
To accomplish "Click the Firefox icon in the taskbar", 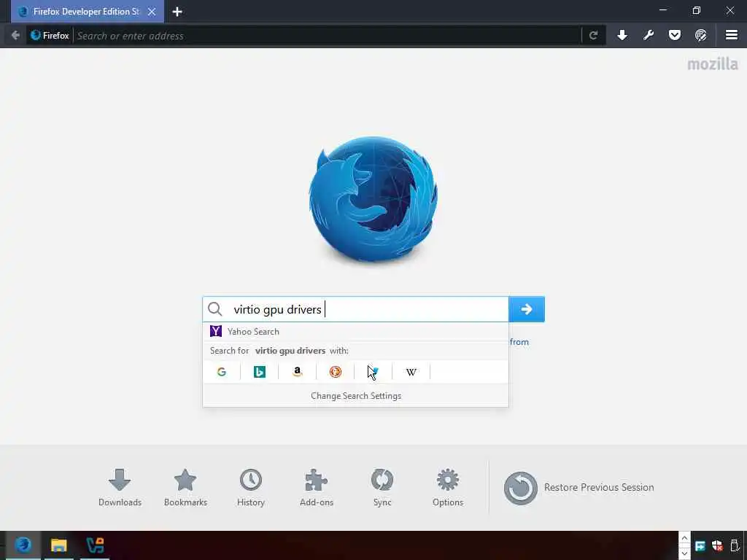I will 23,544.
